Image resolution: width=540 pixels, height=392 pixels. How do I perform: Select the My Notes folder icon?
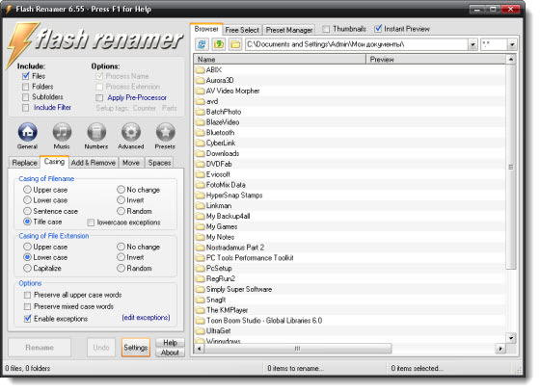point(201,237)
